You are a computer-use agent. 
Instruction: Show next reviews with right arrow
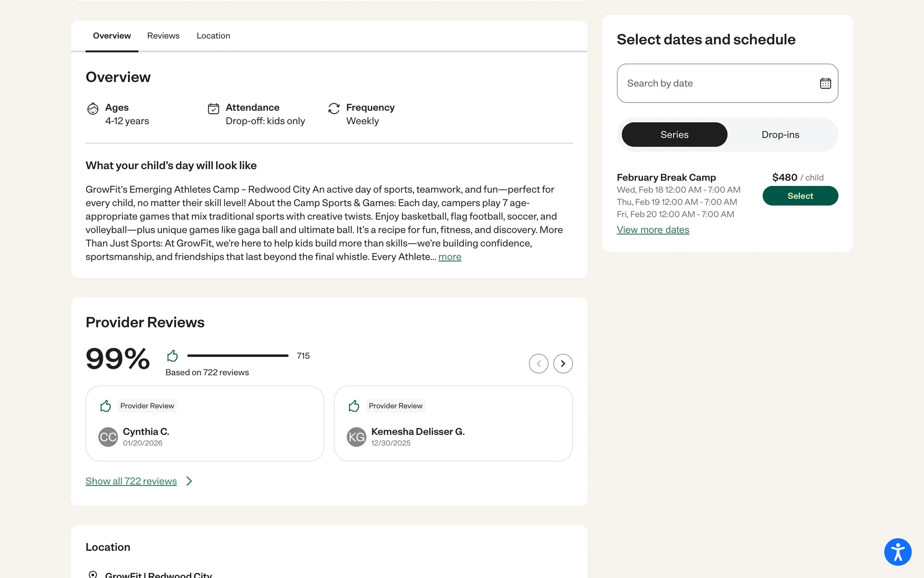[563, 364]
